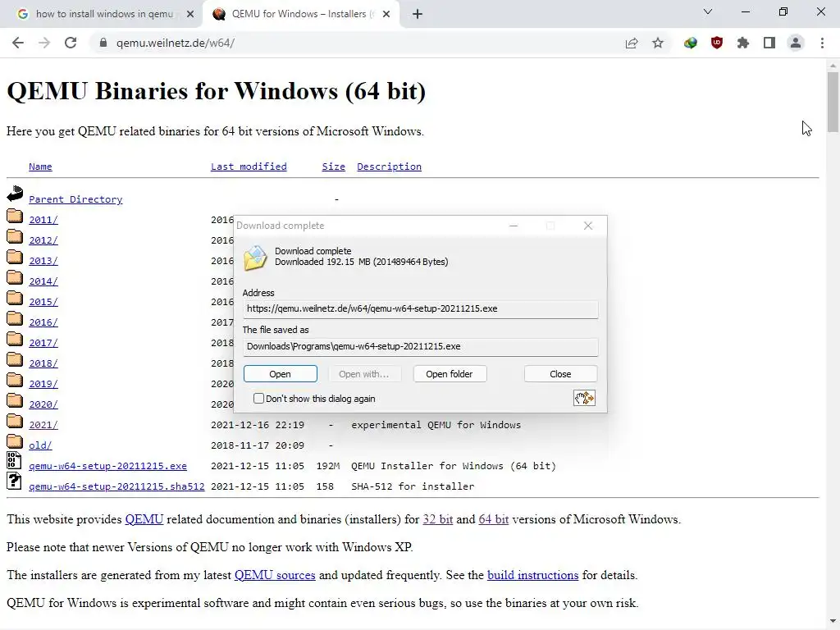
Task: Click the unknown-file icon beside the .sha512 file
Action: [x=14, y=481]
